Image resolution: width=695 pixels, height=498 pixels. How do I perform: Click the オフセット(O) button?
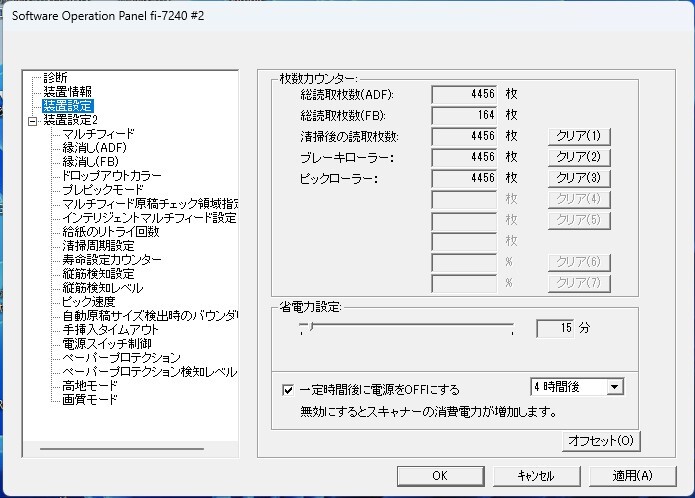point(601,441)
